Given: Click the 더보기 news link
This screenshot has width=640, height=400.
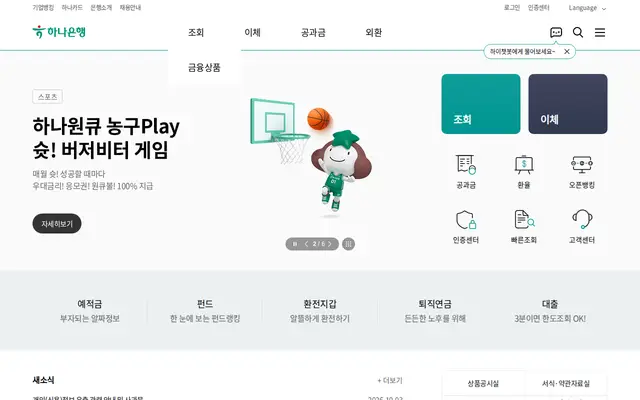Looking at the screenshot, I should pyautogui.click(x=390, y=380).
